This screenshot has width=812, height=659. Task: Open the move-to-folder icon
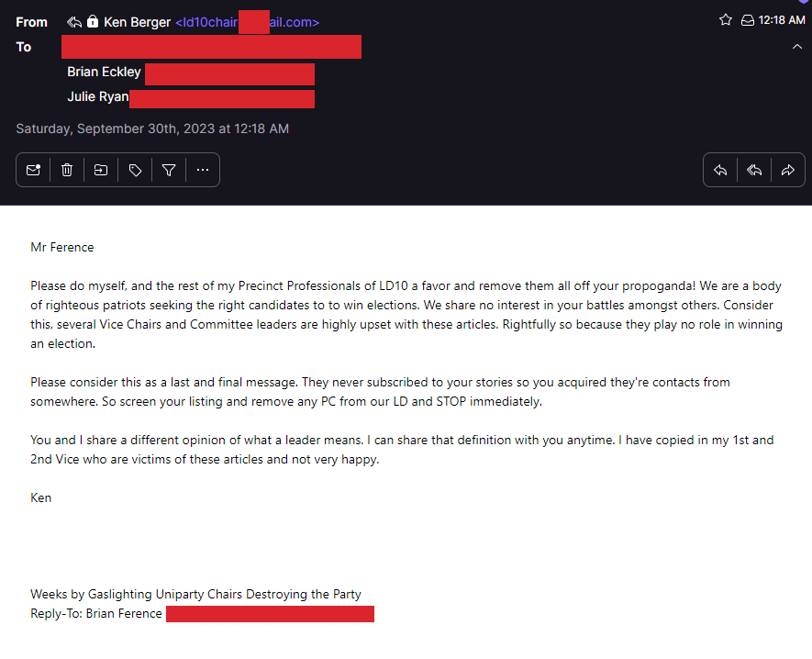[x=101, y=170]
